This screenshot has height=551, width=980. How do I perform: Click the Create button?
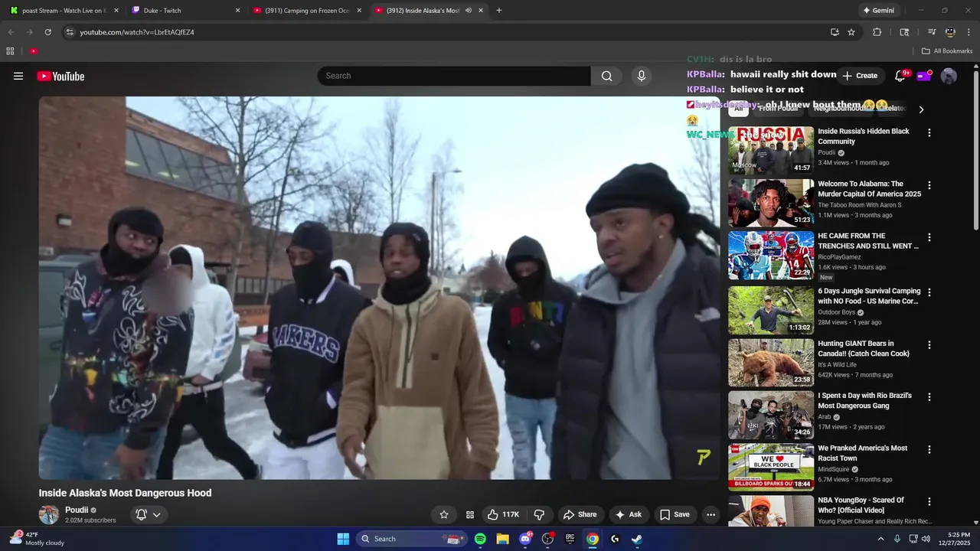[x=860, y=76]
